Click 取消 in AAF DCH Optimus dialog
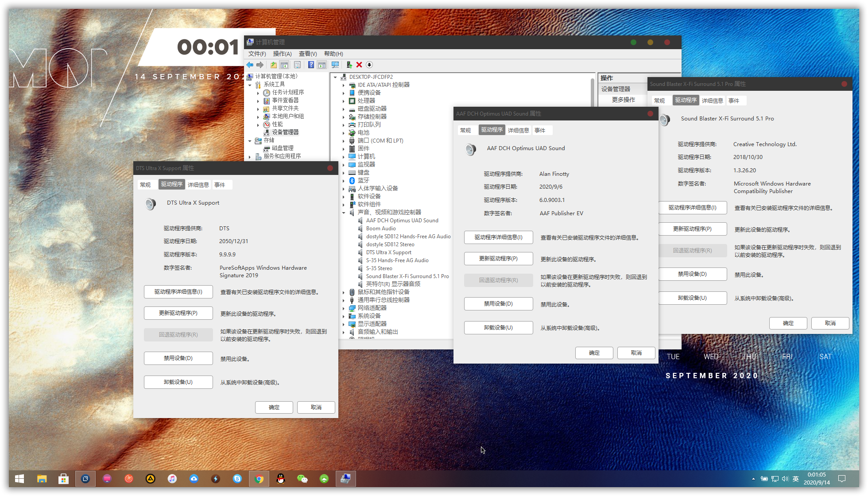This screenshot has height=496, width=868. [636, 353]
